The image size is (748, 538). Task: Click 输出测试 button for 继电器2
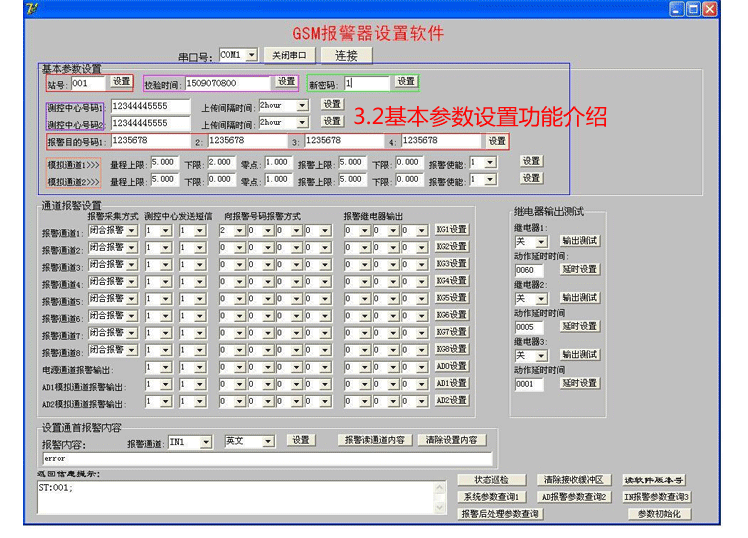coord(579,298)
